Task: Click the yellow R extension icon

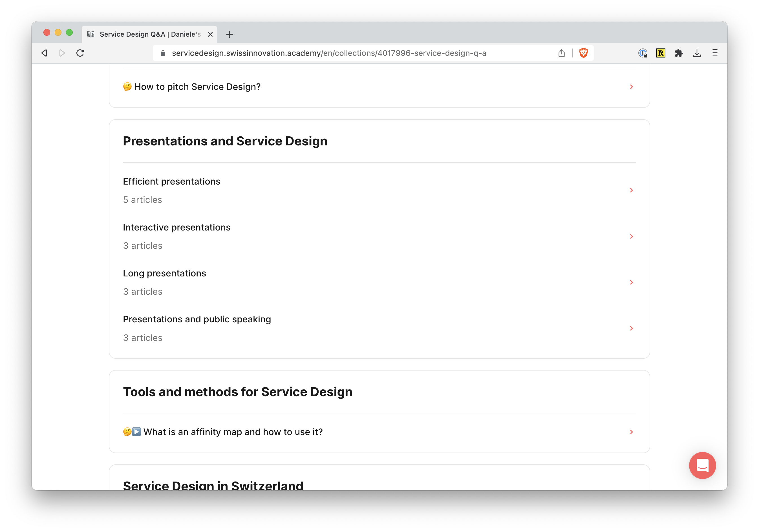Action: coord(661,53)
